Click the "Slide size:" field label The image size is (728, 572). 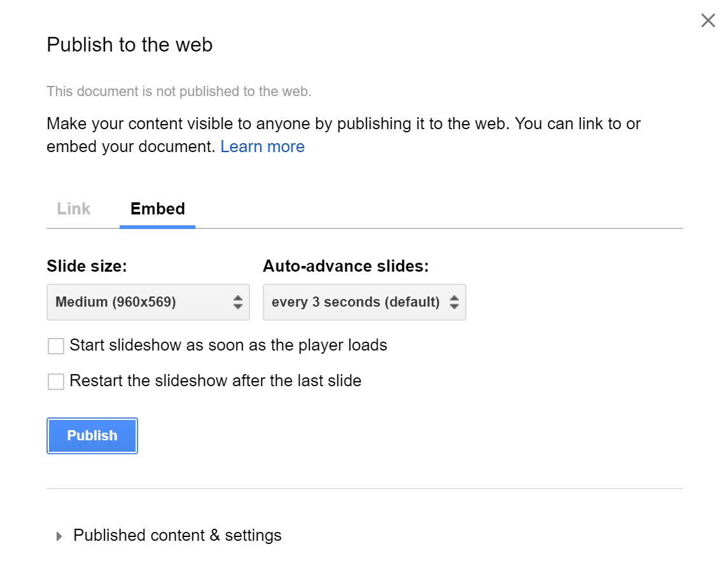pyautogui.click(x=87, y=266)
